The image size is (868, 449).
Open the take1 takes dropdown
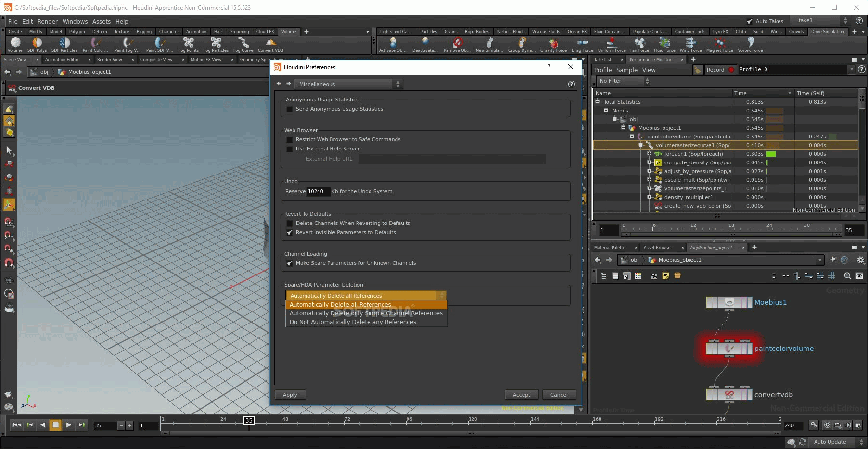click(821, 21)
